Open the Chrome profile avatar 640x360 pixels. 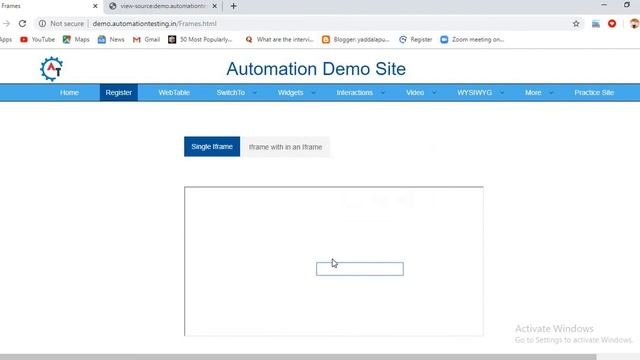tap(634, 24)
